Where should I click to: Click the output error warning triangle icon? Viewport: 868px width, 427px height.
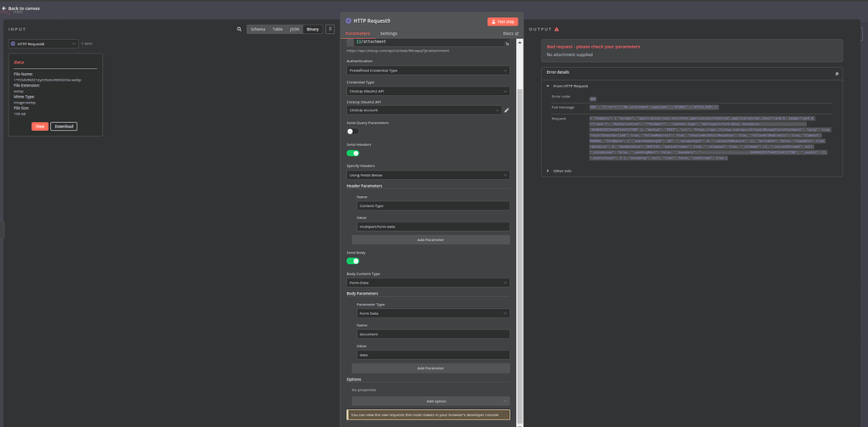[557, 29]
